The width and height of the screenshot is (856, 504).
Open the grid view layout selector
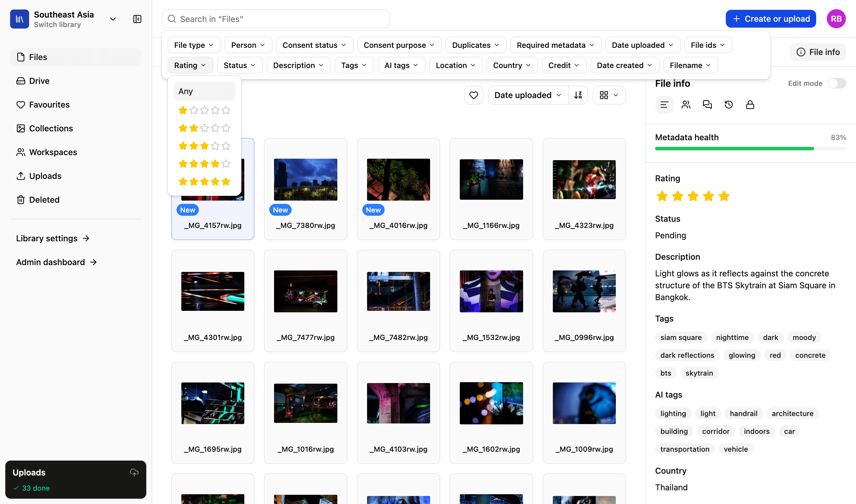(x=609, y=95)
